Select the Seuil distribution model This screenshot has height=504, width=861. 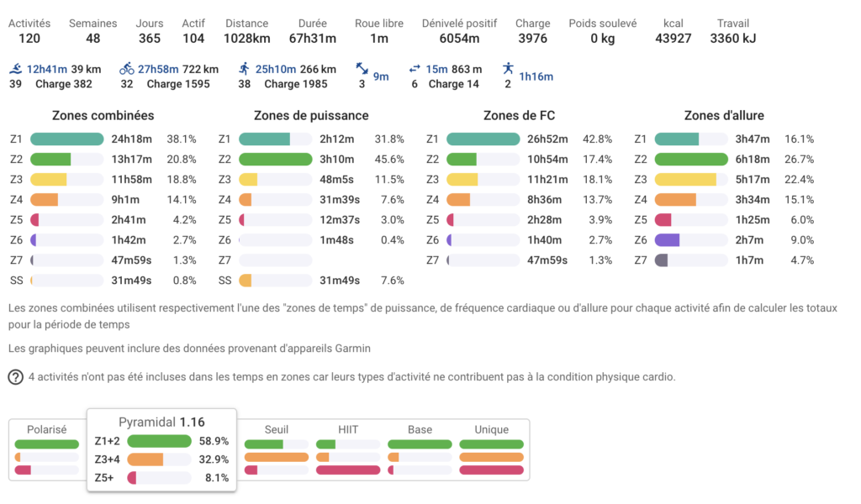(x=276, y=429)
